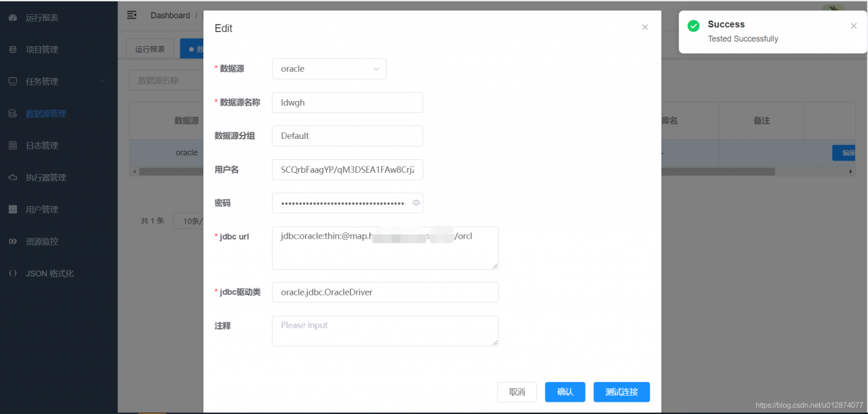868x414 pixels.
Task: Open 数据源管理 database icon in sidebar
Action: pyautogui.click(x=12, y=114)
